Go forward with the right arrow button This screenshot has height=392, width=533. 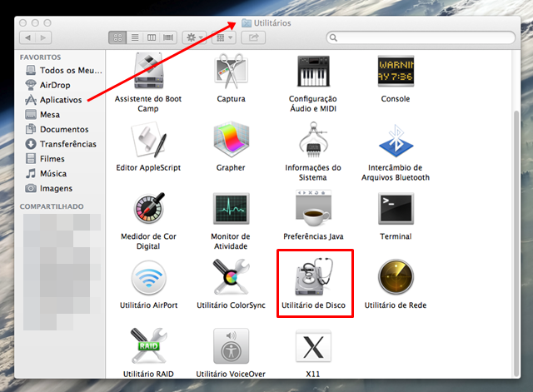tap(43, 37)
